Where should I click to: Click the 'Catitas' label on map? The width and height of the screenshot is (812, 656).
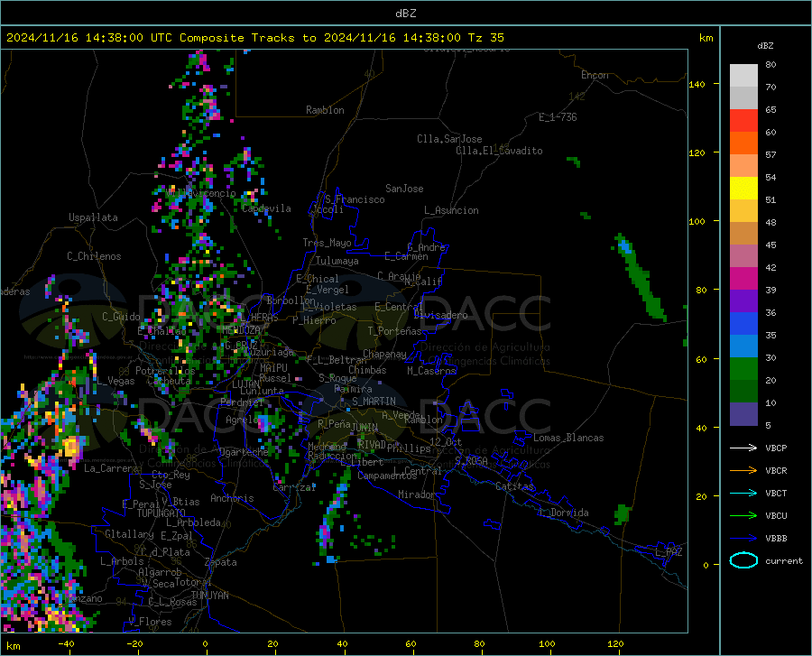[515, 486]
